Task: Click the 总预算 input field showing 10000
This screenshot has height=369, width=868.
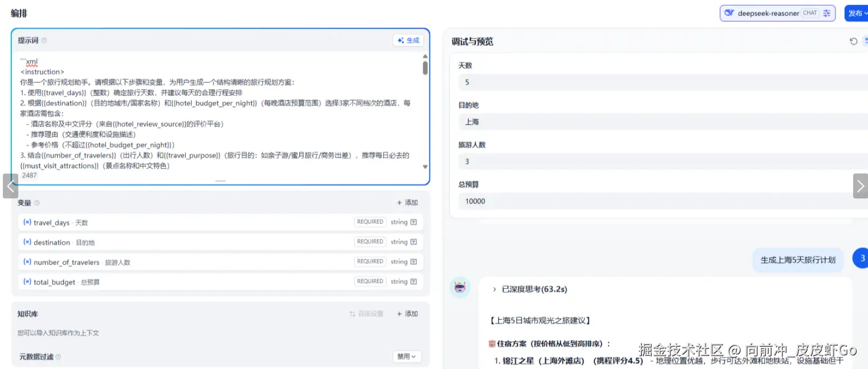Action: [x=663, y=201]
